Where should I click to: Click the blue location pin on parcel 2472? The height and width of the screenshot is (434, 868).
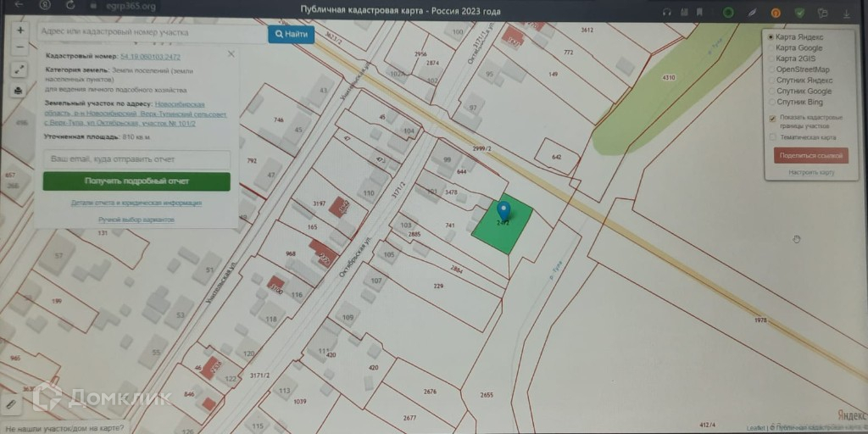click(504, 211)
